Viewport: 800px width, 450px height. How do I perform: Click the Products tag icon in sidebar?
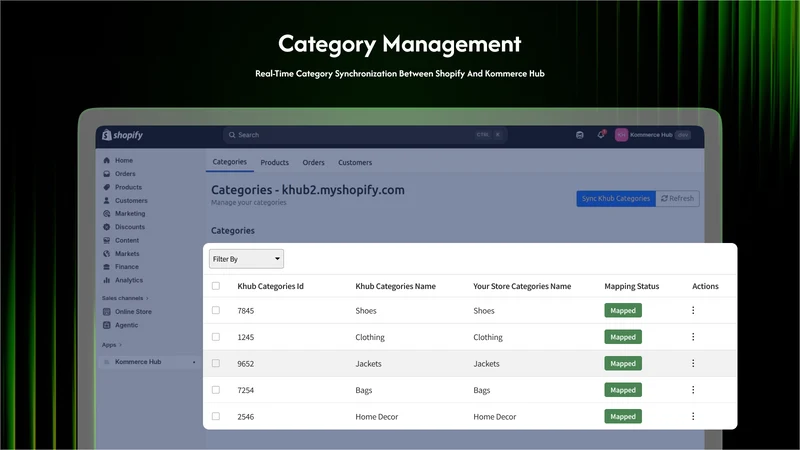[x=107, y=187]
